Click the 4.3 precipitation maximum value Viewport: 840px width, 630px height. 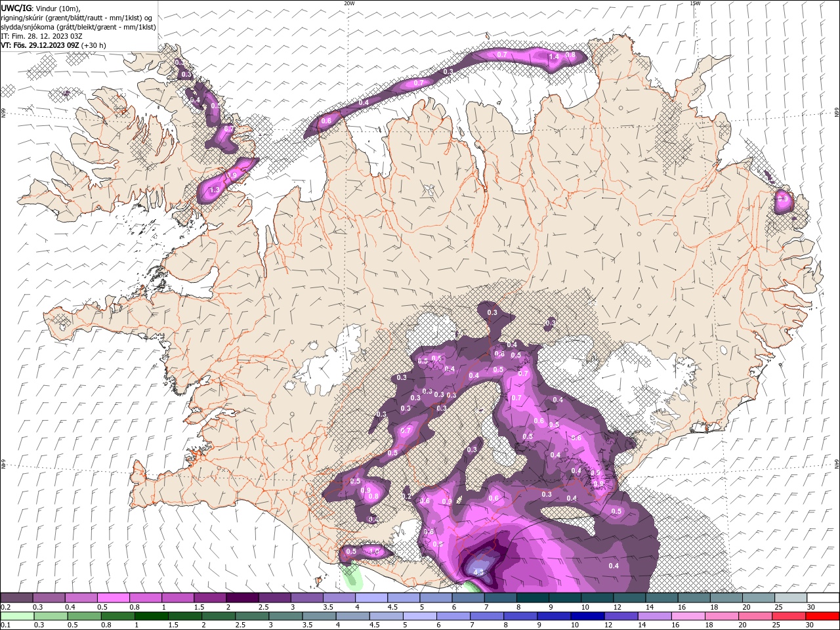[x=478, y=572]
